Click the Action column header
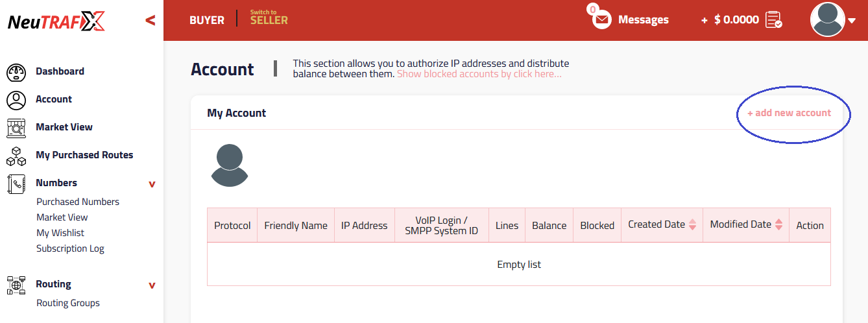Image resolution: width=868 pixels, height=323 pixels. click(x=810, y=226)
